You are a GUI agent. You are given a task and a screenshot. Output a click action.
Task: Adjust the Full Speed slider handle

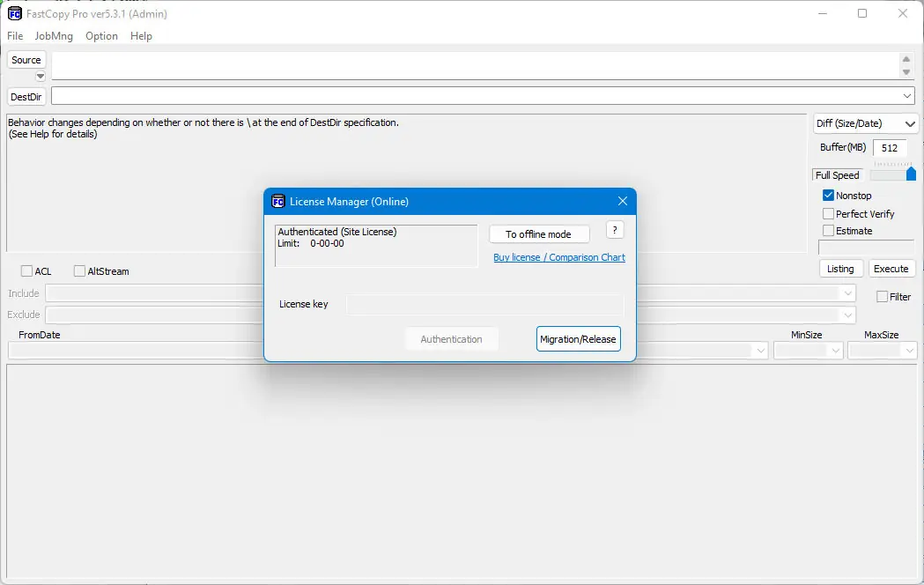coord(911,174)
